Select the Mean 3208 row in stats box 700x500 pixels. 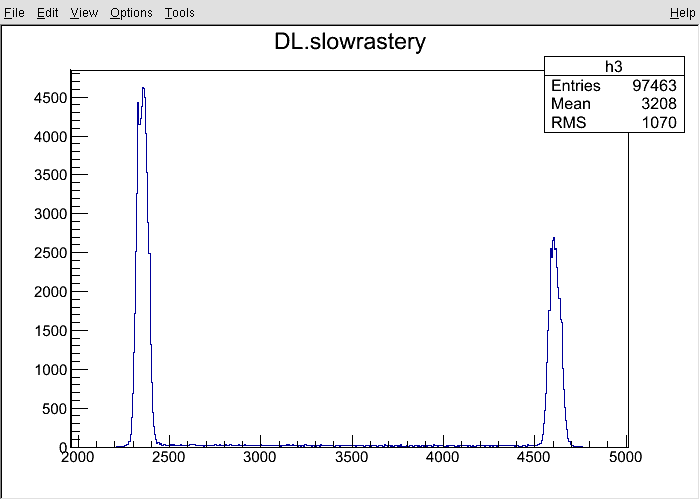pos(614,104)
